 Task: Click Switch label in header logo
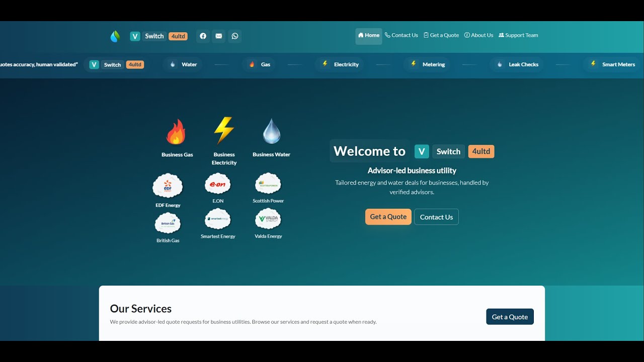tap(154, 36)
